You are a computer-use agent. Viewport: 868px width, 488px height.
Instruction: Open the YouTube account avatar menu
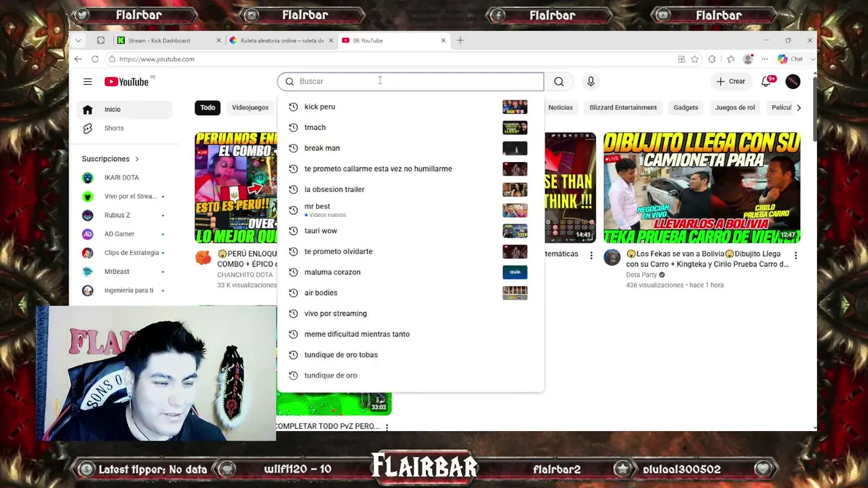(x=793, y=81)
